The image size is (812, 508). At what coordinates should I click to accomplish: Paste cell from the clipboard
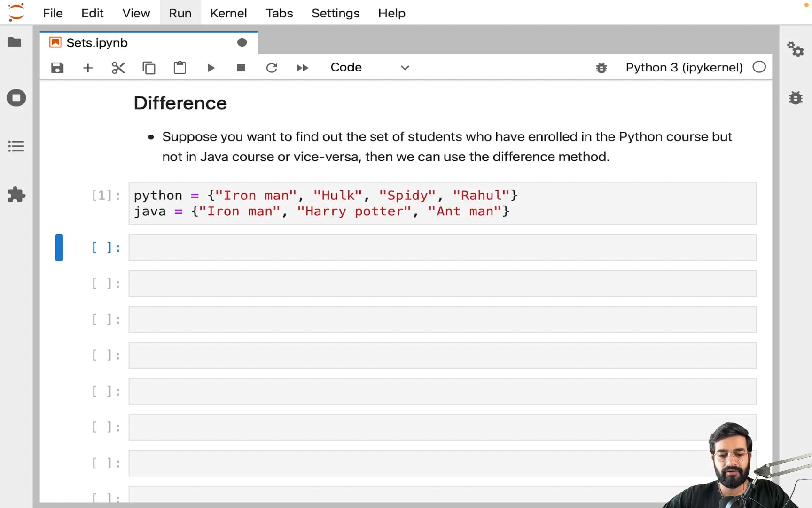[180, 68]
